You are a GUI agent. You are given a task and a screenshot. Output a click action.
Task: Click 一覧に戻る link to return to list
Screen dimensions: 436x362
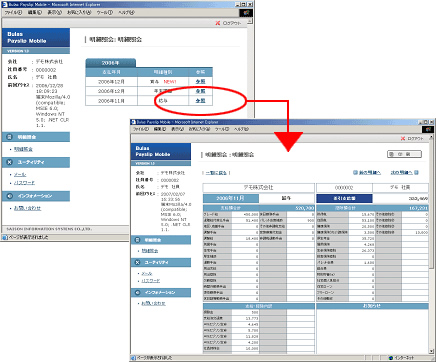(x=216, y=173)
